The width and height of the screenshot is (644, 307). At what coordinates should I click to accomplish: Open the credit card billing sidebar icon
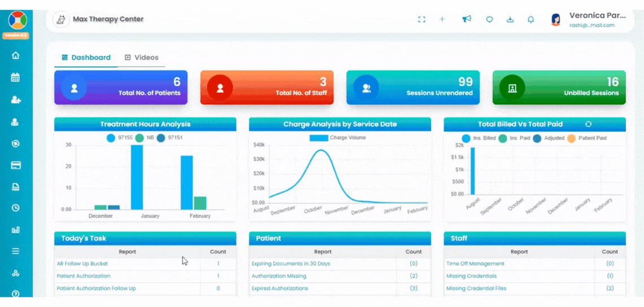tap(16, 165)
